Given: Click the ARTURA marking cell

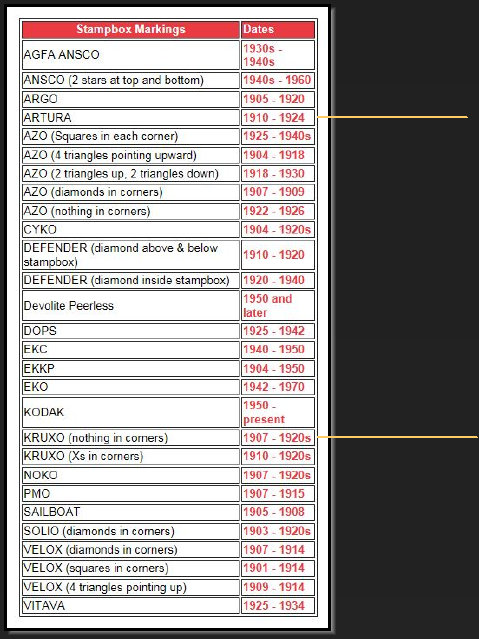Looking at the screenshot, I should (x=130, y=117).
